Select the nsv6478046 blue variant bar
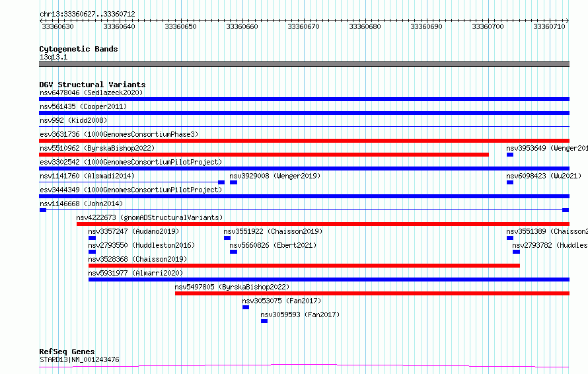Viewport: 588px width, 374px height. pos(304,99)
